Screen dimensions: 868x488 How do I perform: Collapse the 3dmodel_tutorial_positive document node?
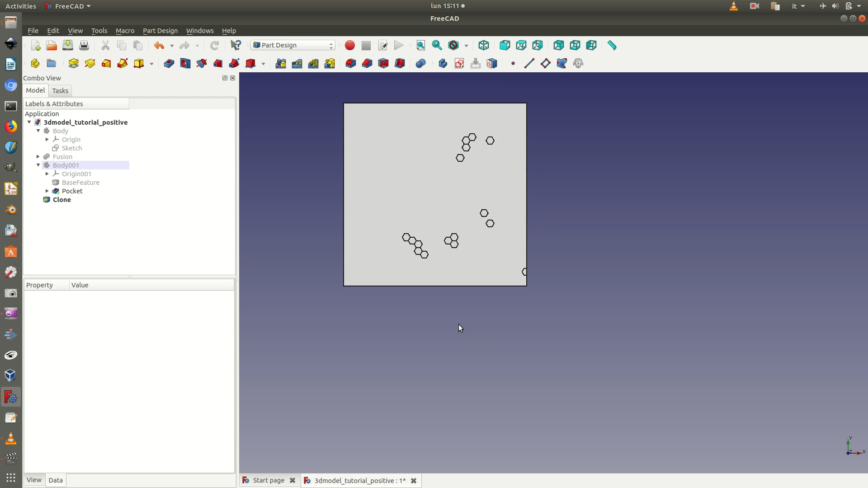pos(29,122)
